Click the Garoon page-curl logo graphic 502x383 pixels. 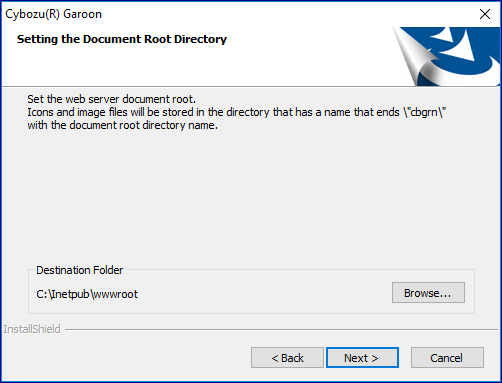[447, 56]
